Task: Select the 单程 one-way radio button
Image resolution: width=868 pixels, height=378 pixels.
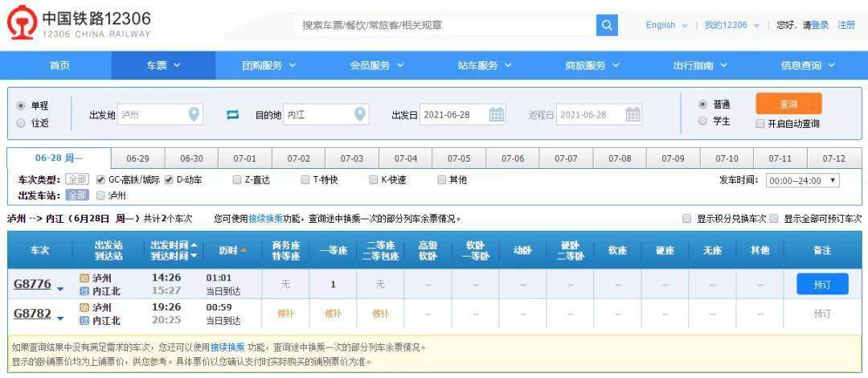Action: pyautogui.click(x=21, y=105)
